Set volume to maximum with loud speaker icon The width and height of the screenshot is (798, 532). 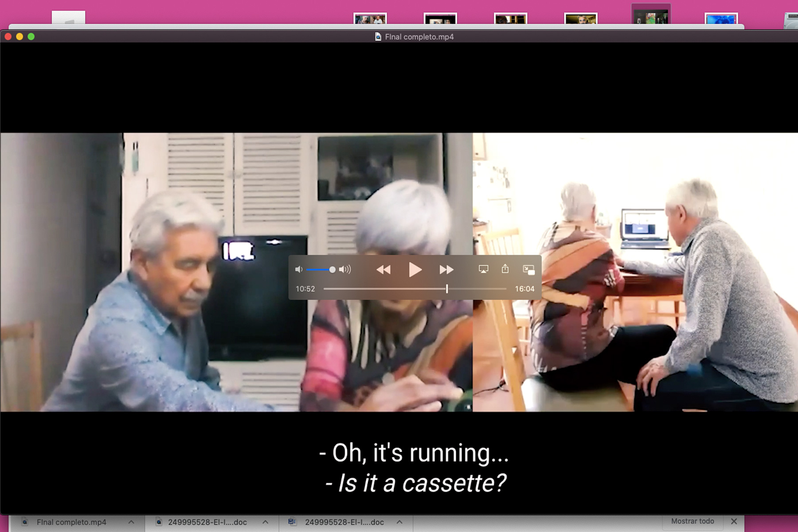pyautogui.click(x=345, y=269)
